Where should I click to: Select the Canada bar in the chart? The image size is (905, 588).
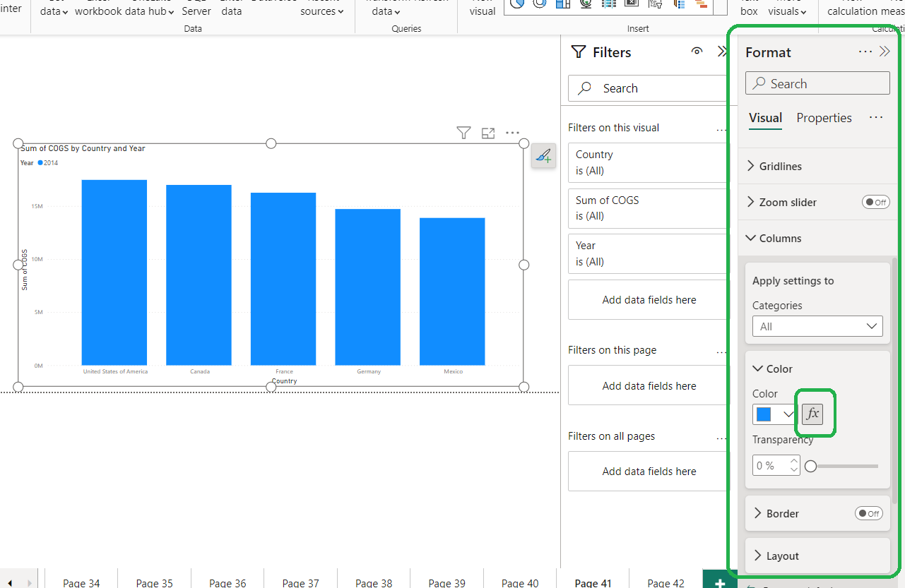coord(199,275)
